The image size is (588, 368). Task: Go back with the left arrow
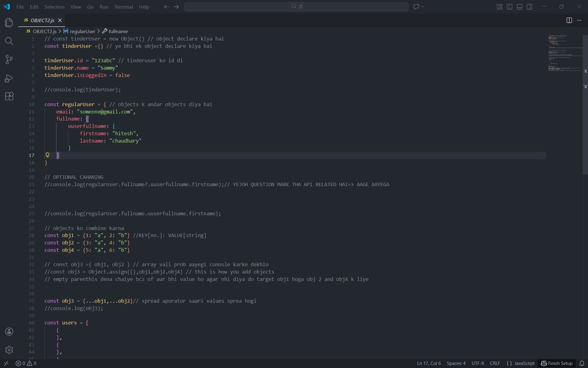(x=166, y=7)
